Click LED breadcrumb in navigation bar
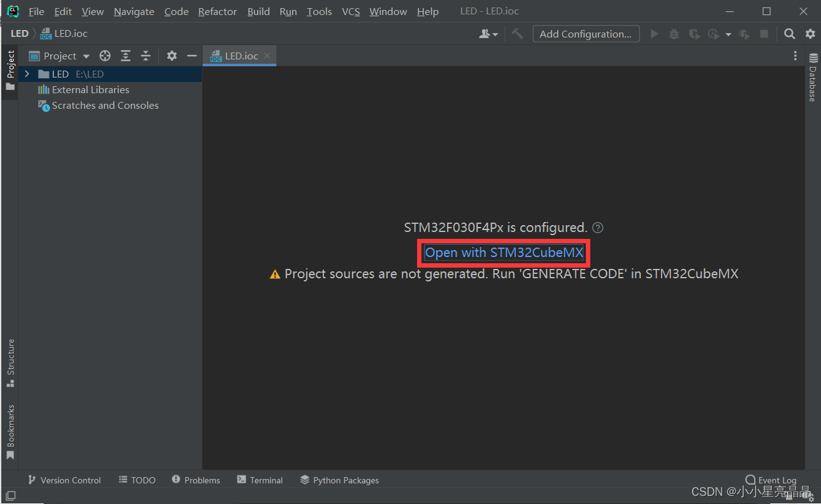The image size is (821, 504). click(x=19, y=34)
